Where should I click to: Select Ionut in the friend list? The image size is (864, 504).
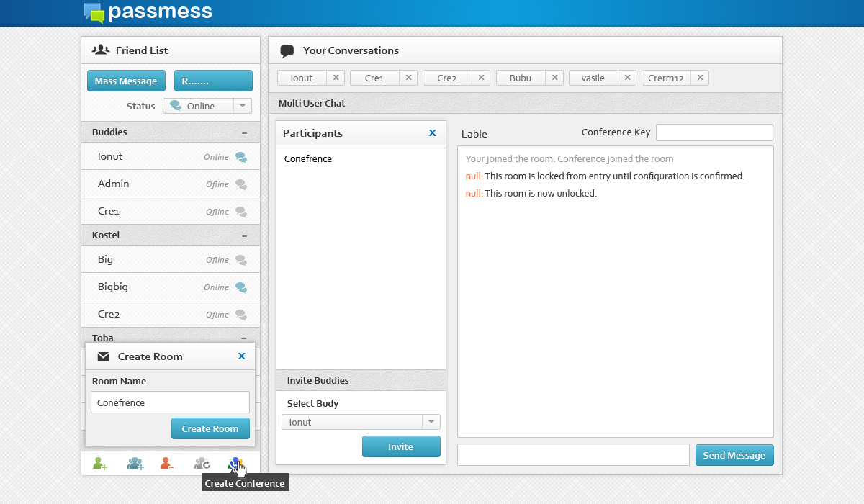[171, 156]
